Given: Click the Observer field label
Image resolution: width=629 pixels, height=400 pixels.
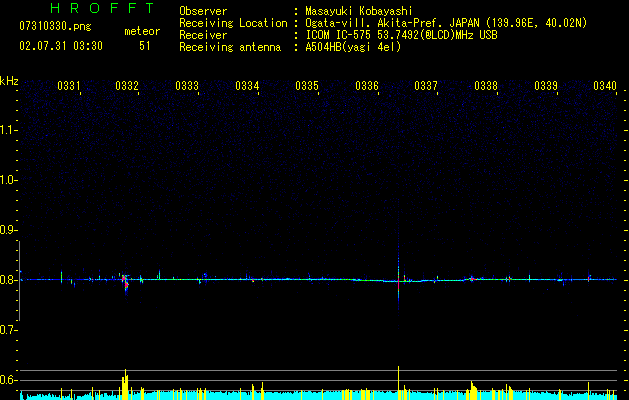Looking at the screenshot, I should click(203, 11).
